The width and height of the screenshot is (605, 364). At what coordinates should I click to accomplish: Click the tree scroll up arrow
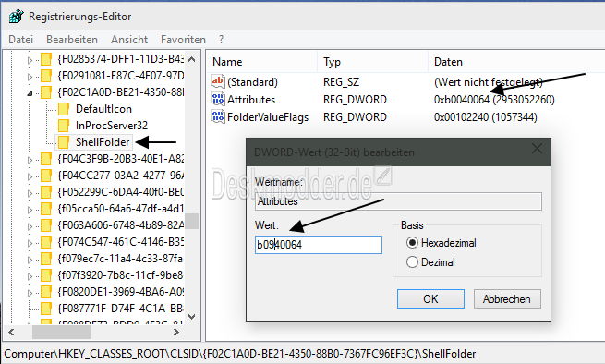pos(192,60)
